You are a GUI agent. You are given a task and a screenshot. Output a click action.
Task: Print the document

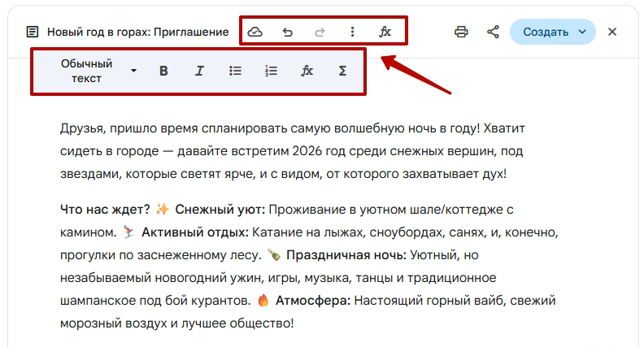click(x=461, y=32)
